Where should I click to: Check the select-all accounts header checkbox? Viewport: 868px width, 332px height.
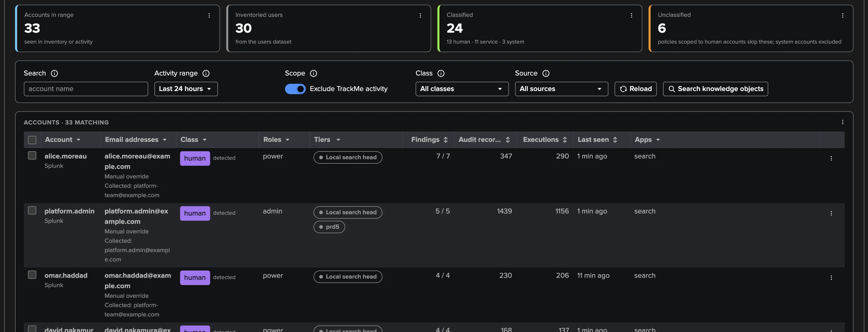click(x=32, y=140)
